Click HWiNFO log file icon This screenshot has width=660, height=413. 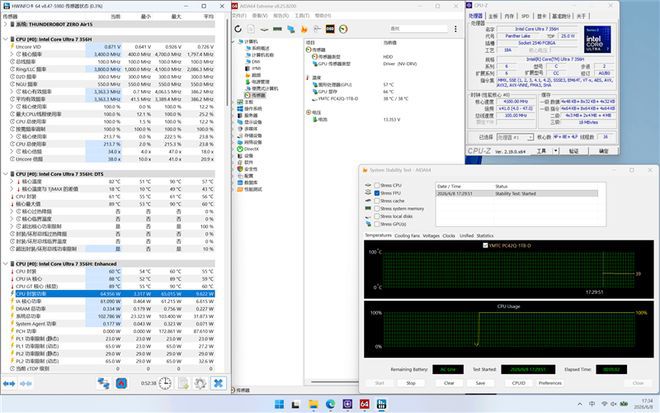[x=184, y=383]
